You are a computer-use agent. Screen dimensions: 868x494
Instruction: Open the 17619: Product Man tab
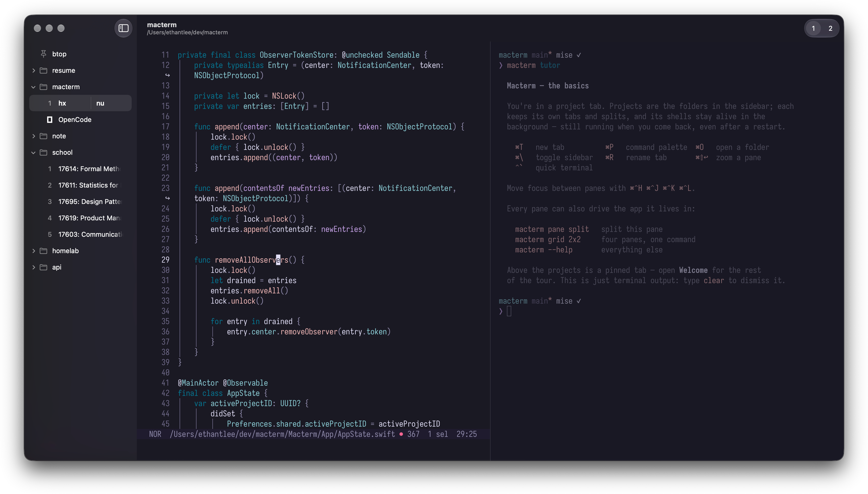(x=81, y=218)
